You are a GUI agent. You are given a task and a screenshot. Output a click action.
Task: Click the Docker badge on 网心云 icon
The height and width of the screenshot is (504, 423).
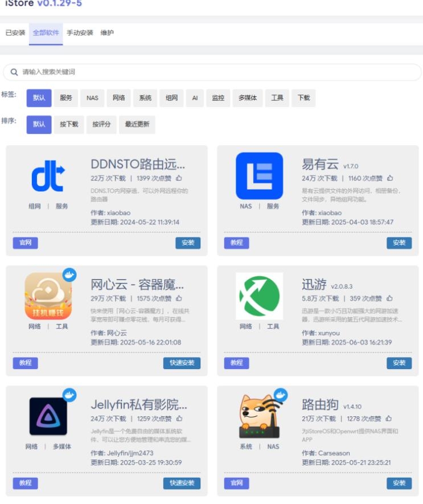pyautogui.click(x=69, y=275)
